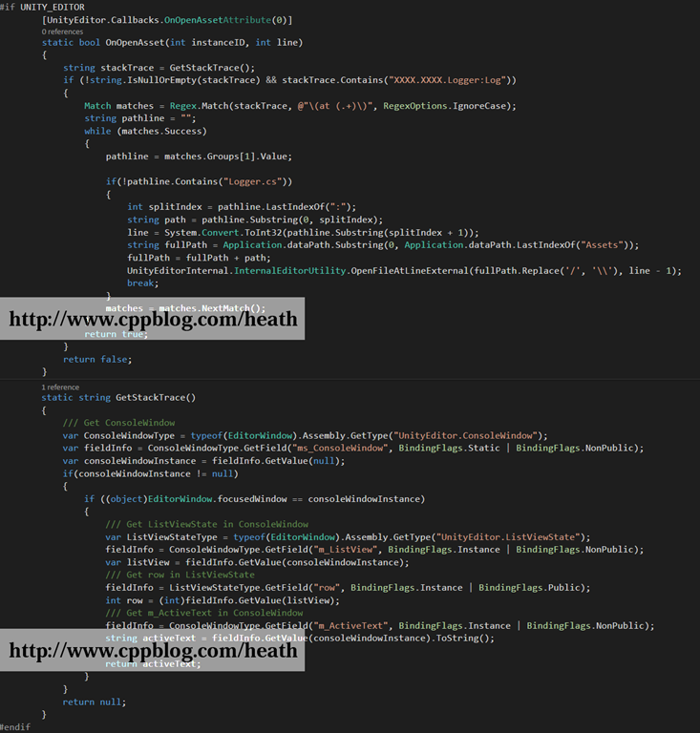Click the "/// Get ConsoleWindow" comment
The image size is (700, 733).
[118, 423]
